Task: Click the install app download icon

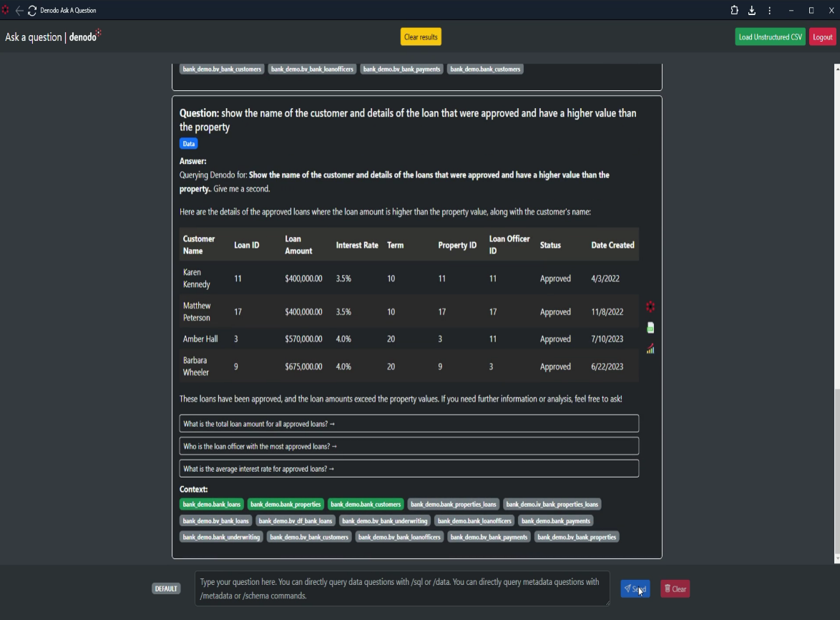Action: [x=752, y=11]
